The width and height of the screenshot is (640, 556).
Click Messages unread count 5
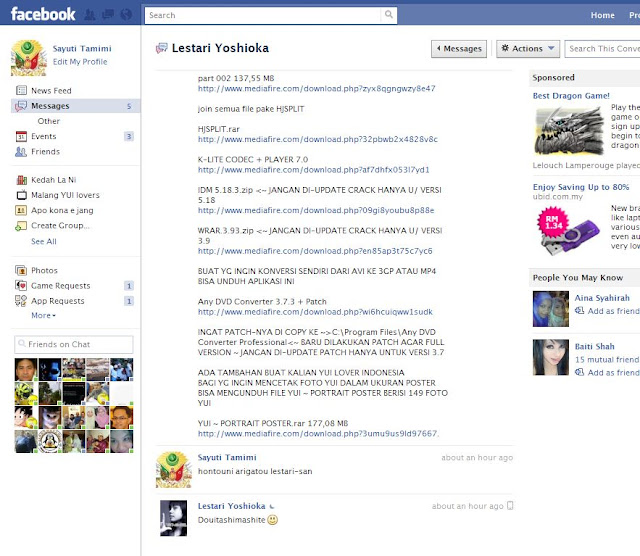pos(129,106)
